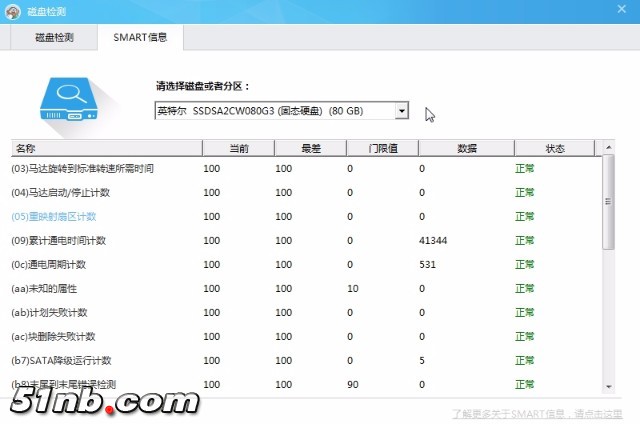Screen dimensions: 640x424
Task: Select the (b7)SATA降级运行计数 row
Action: (x=61, y=360)
